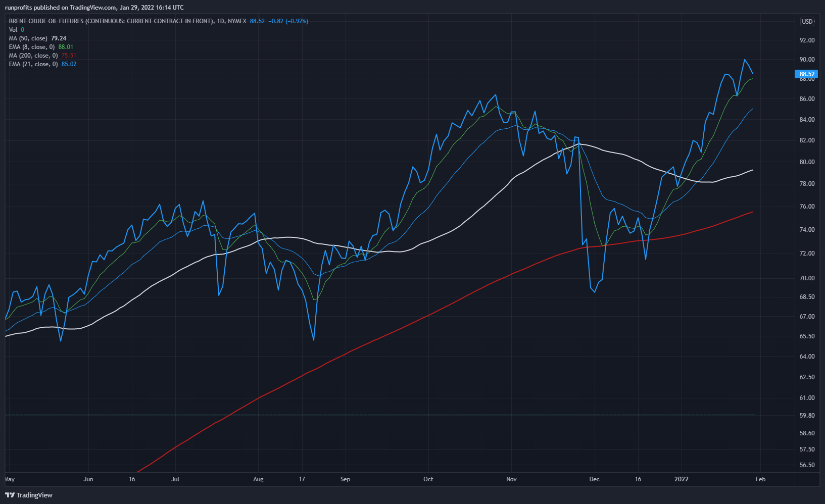Click the green EMA 8 value 88.01
This screenshot has width=825, height=504.
coord(66,47)
